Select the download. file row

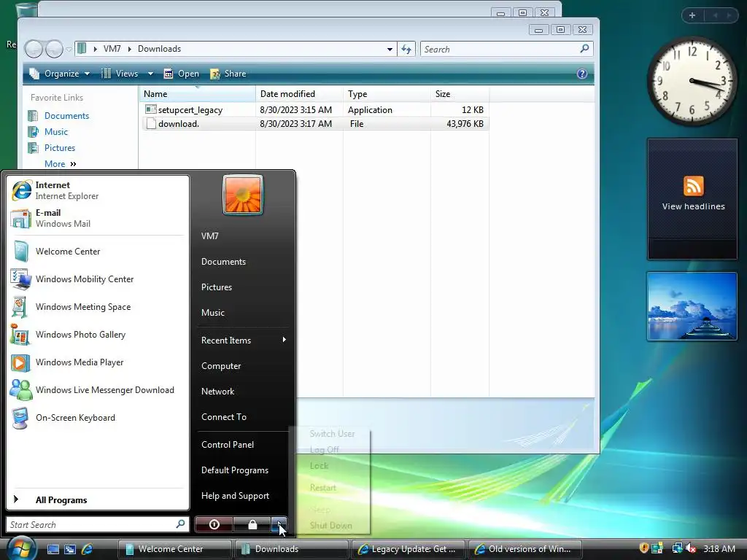315,124
